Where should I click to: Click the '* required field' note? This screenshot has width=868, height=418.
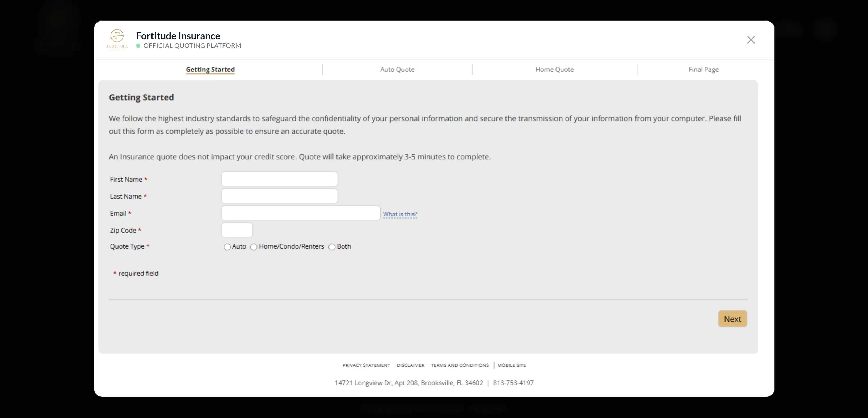point(136,274)
